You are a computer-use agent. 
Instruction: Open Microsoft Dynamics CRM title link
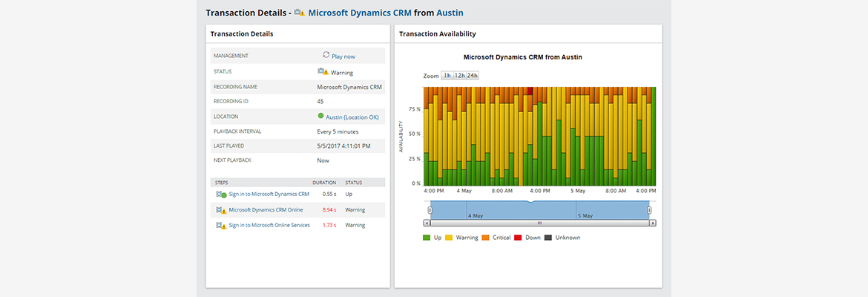coord(360,12)
